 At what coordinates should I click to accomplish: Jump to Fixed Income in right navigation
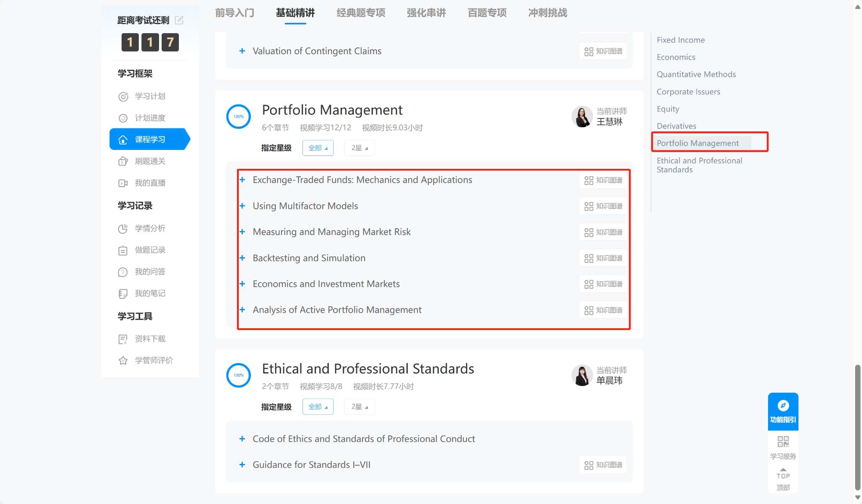pyautogui.click(x=681, y=40)
